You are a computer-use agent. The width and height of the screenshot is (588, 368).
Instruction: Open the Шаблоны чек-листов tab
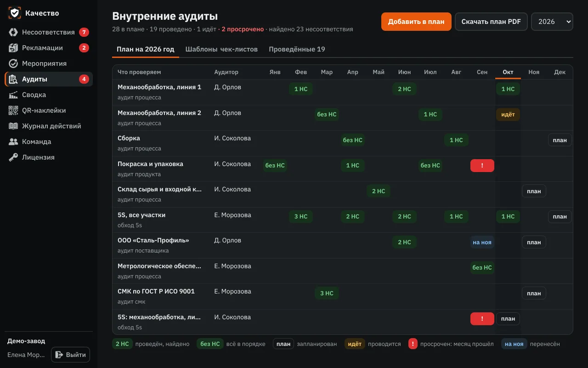click(221, 49)
